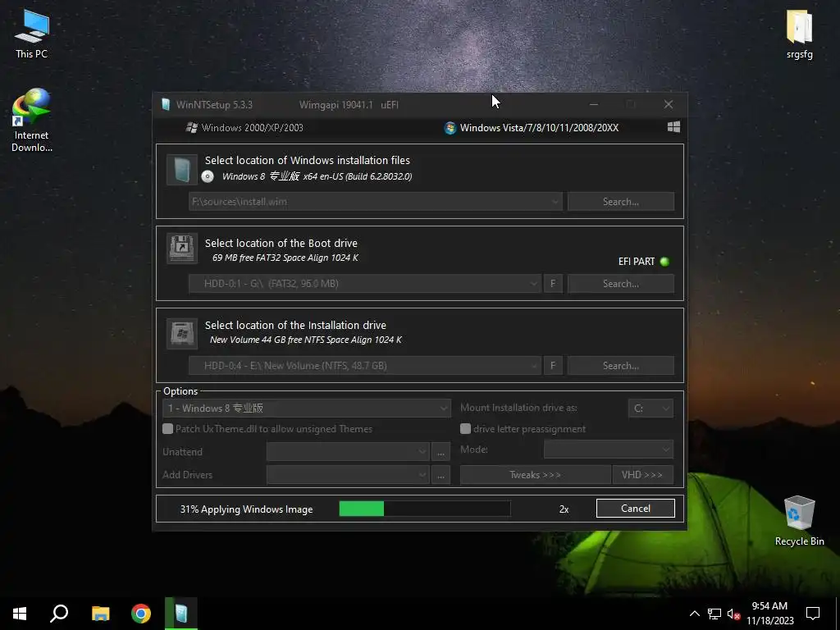Click the WinNTSetup title bar app icon

coord(166,104)
